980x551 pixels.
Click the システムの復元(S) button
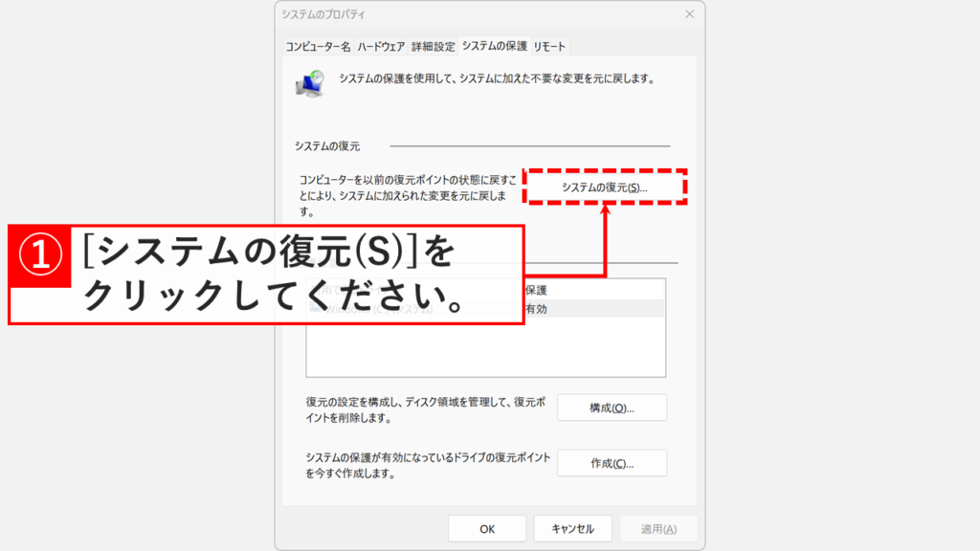coord(608,188)
